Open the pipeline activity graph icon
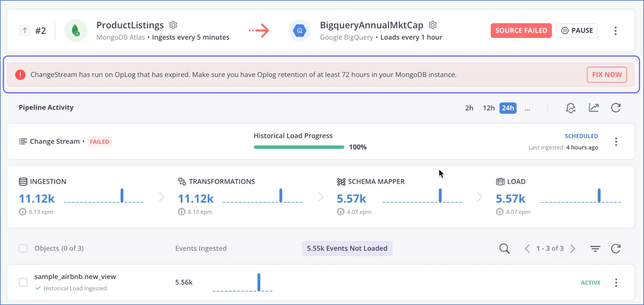Image resolution: width=644 pixels, height=305 pixels. (x=594, y=108)
